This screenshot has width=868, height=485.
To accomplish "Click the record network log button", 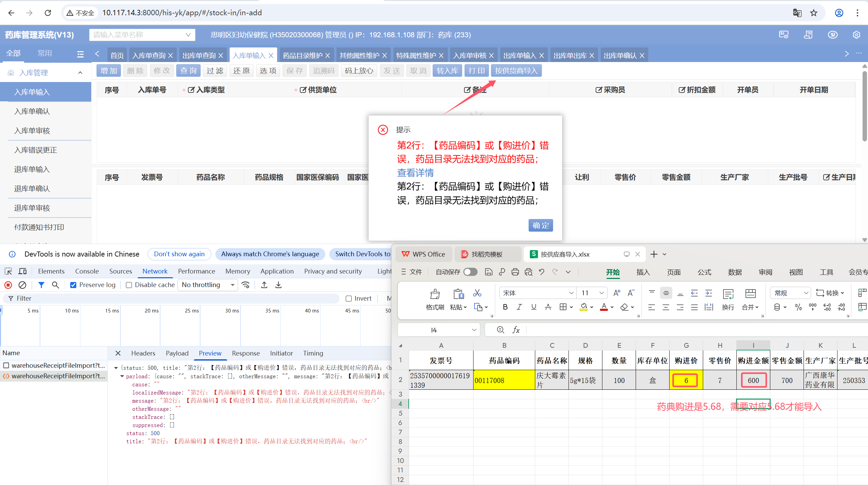I will click(8, 285).
